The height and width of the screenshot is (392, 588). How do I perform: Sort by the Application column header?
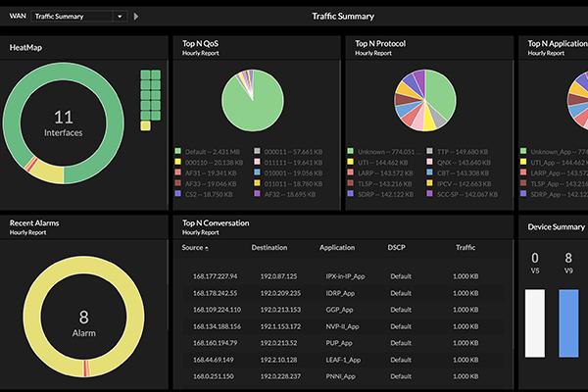tap(337, 248)
